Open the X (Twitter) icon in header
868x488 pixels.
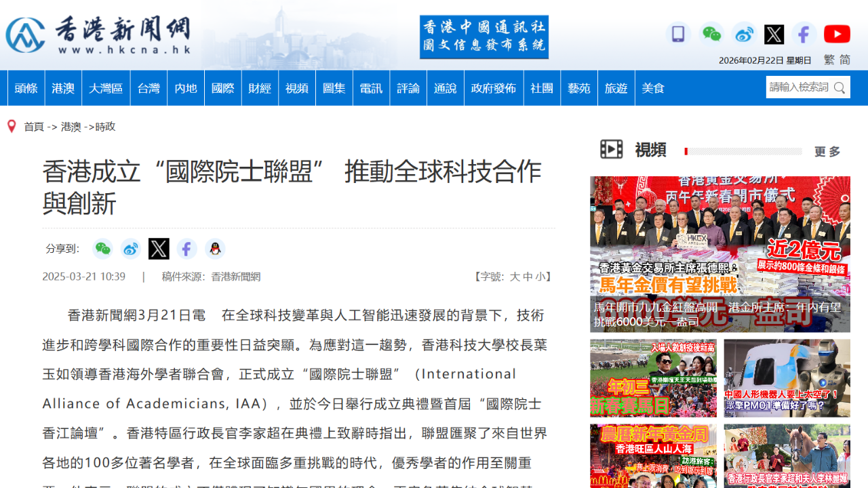tap(774, 34)
